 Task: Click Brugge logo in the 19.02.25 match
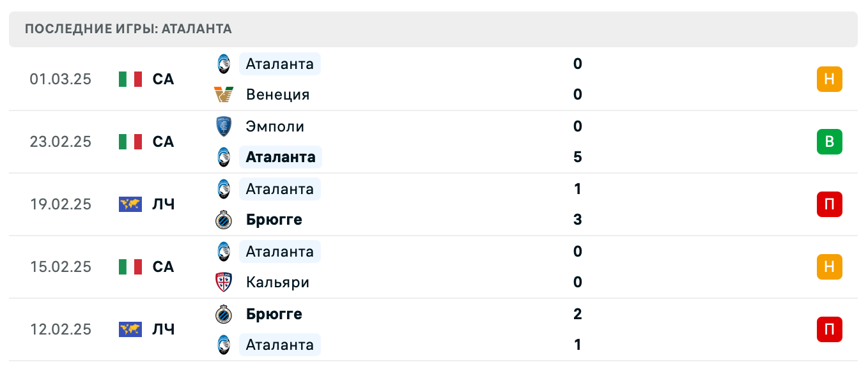coord(224,220)
